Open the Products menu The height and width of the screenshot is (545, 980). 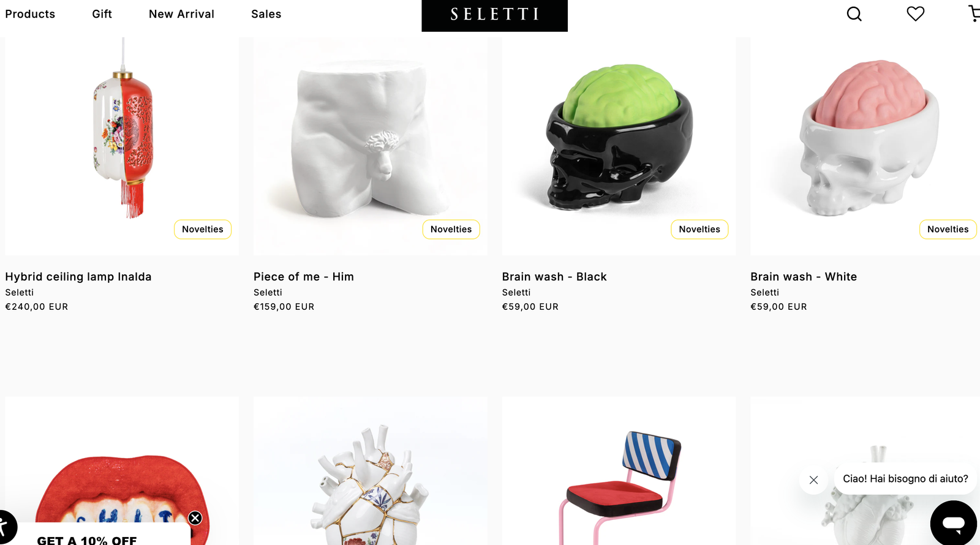click(x=30, y=14)
